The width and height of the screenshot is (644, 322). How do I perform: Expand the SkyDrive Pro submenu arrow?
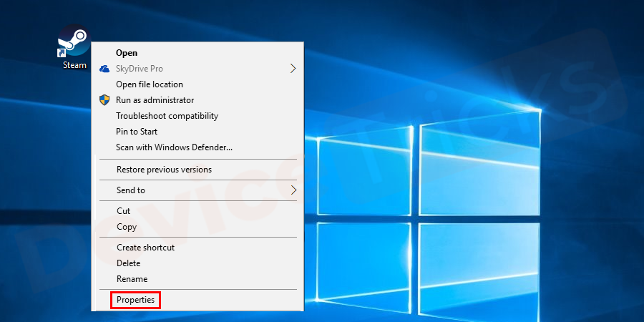[x=293, y=69]
